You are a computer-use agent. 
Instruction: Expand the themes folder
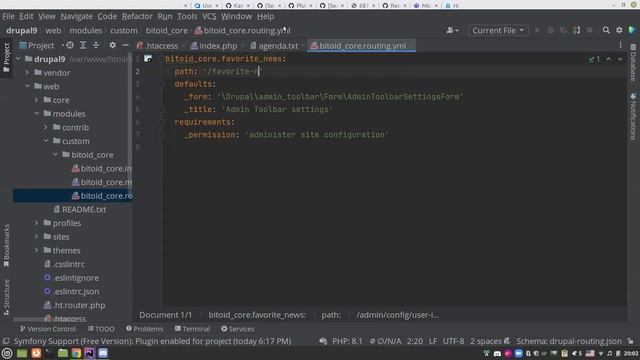pyautogui.click(x=36, y=251)
